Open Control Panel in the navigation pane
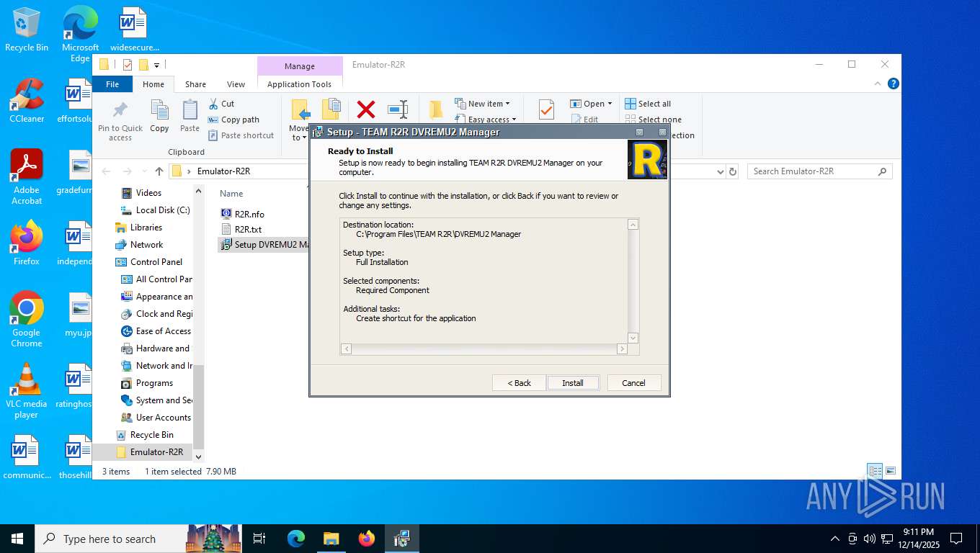The height and width of the screenshot is (553, 980). 148,262
